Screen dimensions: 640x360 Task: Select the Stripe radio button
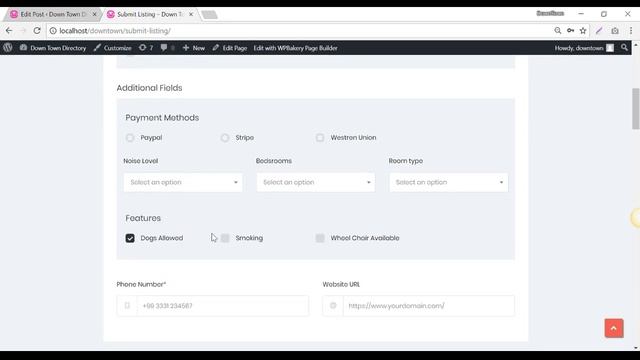point(225,138)
